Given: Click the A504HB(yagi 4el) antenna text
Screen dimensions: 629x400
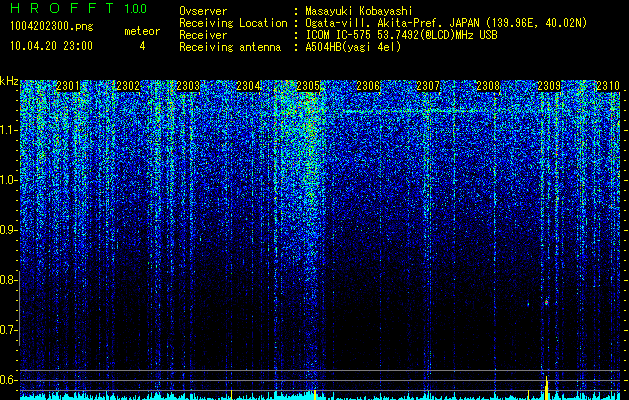Looking at the screenshot, I should coord(353,47).
